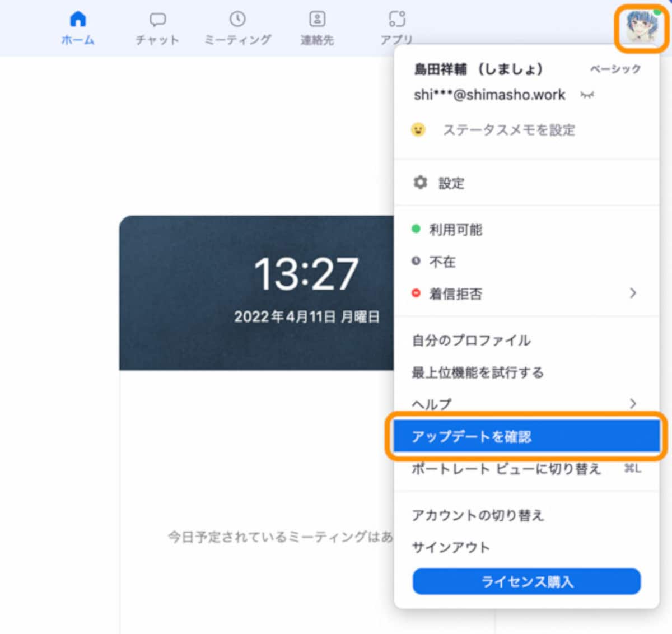Choose アカウントの切り替え
This screenshot has height=634, width=672.
point(526,515)
